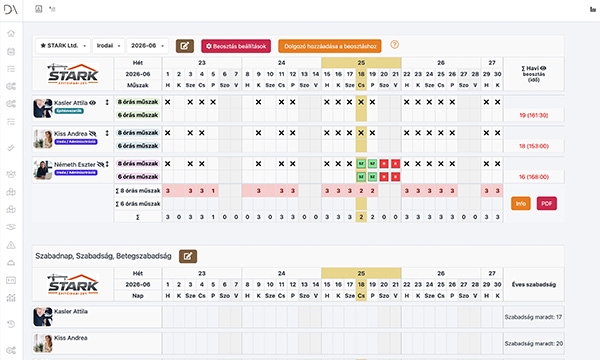Click the red PDF export button
This screenshot has height=360, width=600.
[x=547, y=204]
